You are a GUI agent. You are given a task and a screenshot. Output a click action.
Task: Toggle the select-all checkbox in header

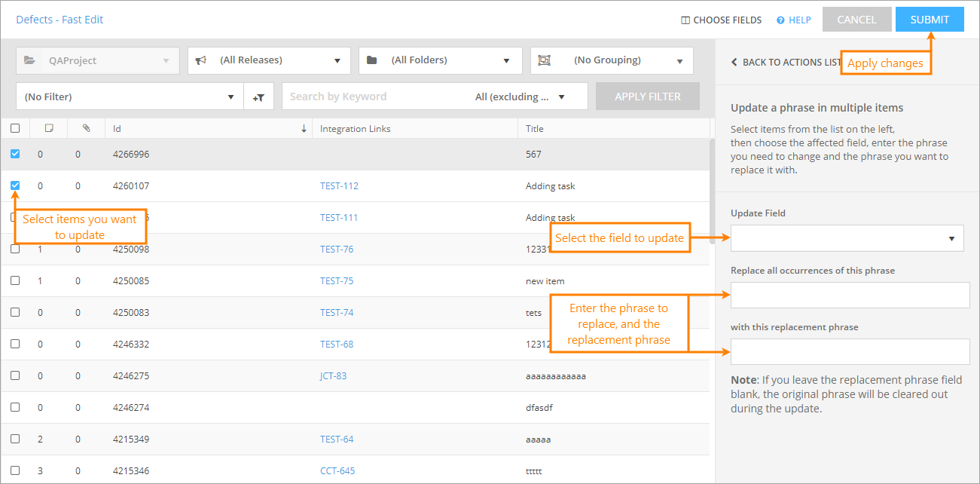coord(15,128)
